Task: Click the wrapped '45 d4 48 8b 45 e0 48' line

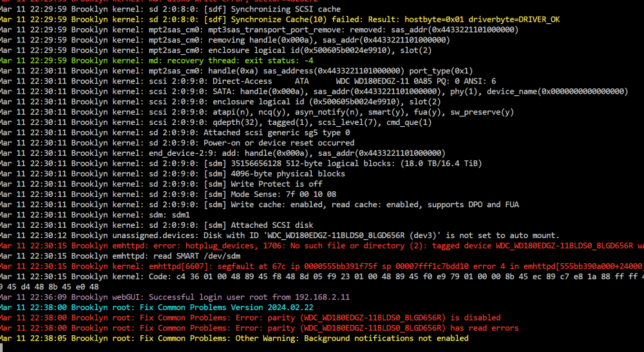Action: [50, 286]
